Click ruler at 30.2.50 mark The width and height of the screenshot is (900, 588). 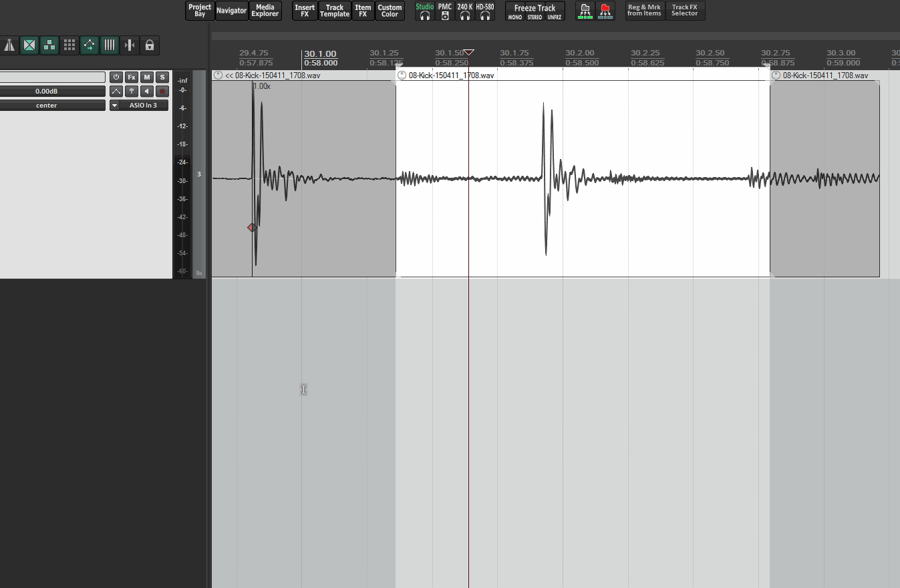coord(710,53)
